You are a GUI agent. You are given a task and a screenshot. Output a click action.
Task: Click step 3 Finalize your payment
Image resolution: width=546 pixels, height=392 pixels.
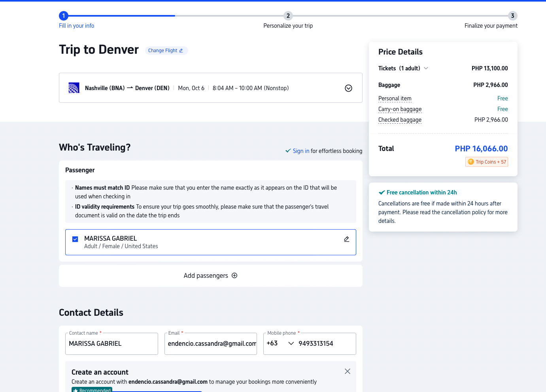coord(491,20)
